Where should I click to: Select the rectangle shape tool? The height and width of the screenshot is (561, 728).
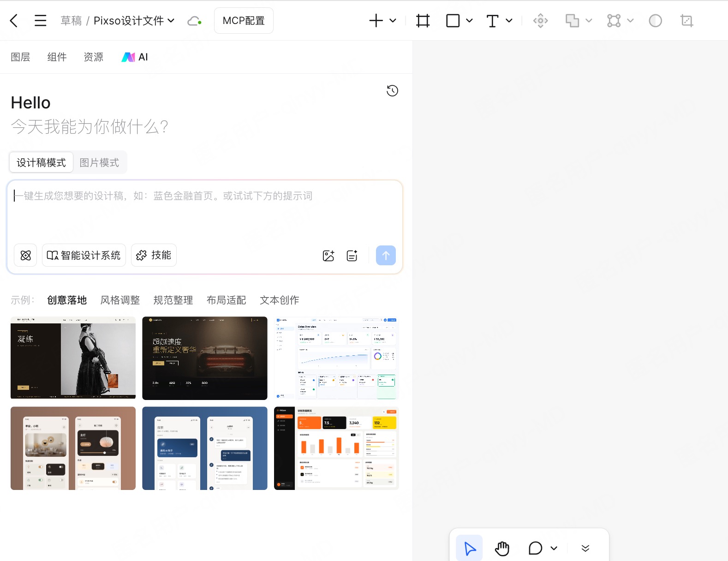click(x=453, y=21)
